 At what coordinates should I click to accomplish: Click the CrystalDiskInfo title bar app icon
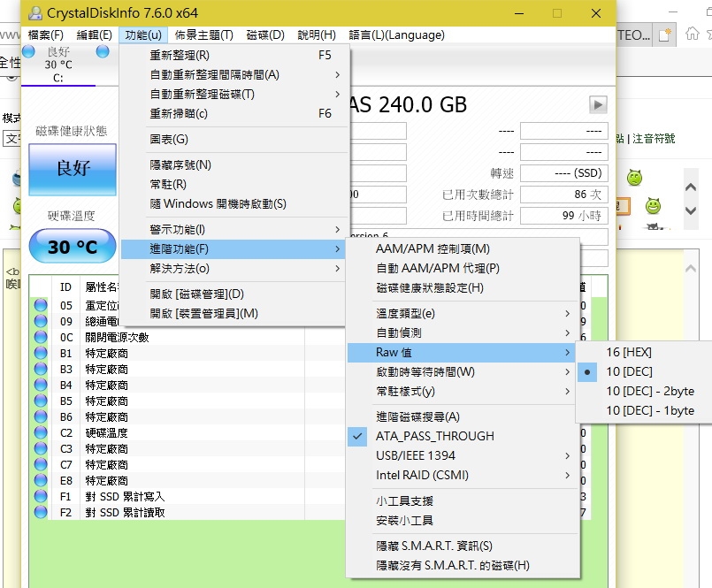(35, 12)
